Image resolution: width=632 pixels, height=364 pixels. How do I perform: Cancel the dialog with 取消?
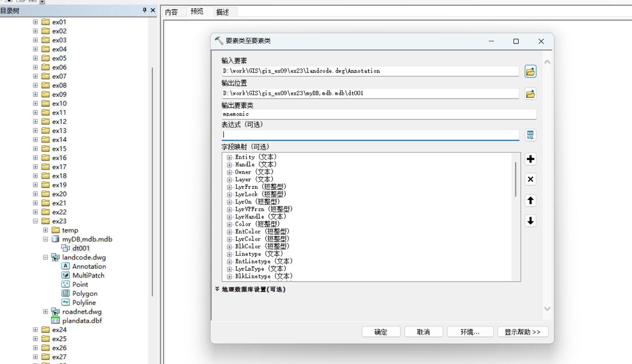[x=424, y=332]
